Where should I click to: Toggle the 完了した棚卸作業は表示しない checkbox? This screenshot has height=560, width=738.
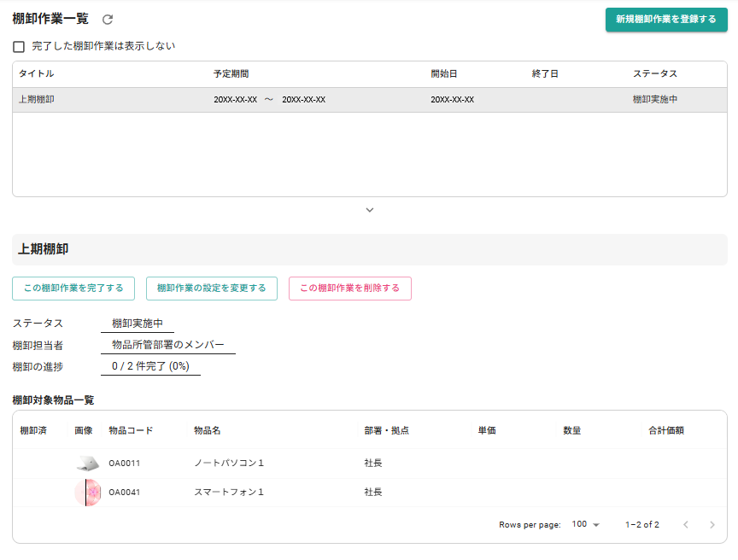(19, 47)
